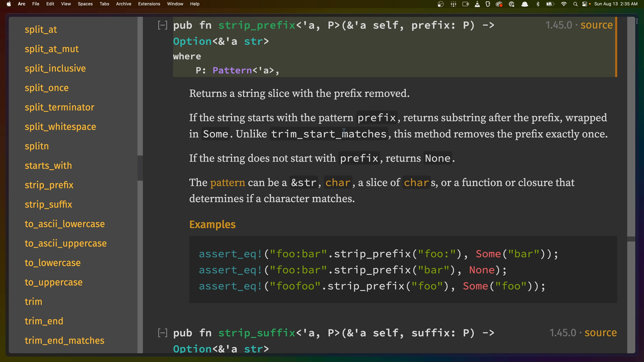644x362 pixels.
Task: Open the Extensions menu
Action: [149, 4]
